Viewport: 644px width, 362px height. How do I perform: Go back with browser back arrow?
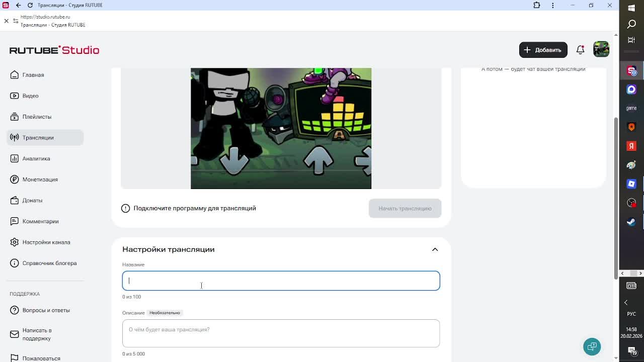(18, 5)
